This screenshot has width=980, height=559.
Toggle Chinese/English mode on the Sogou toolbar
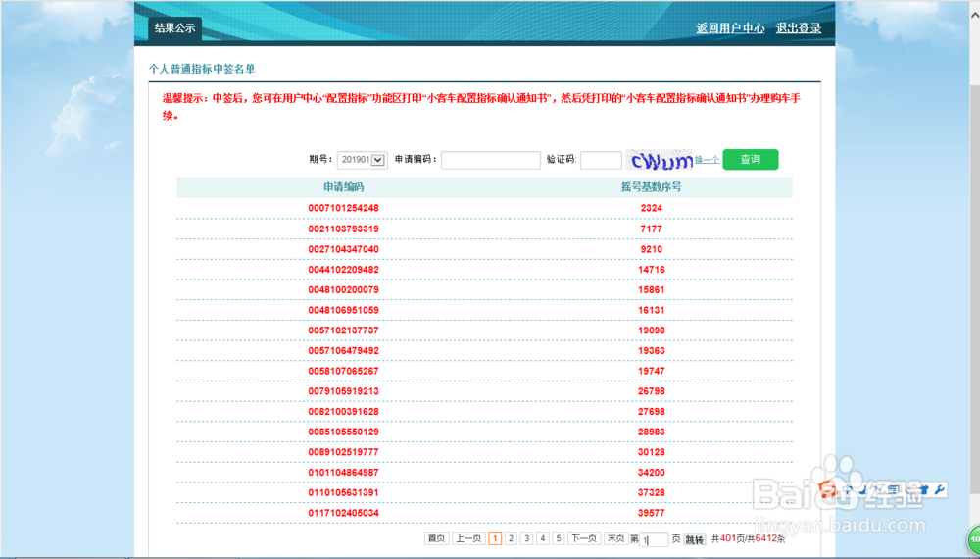[x=847, y=489]
